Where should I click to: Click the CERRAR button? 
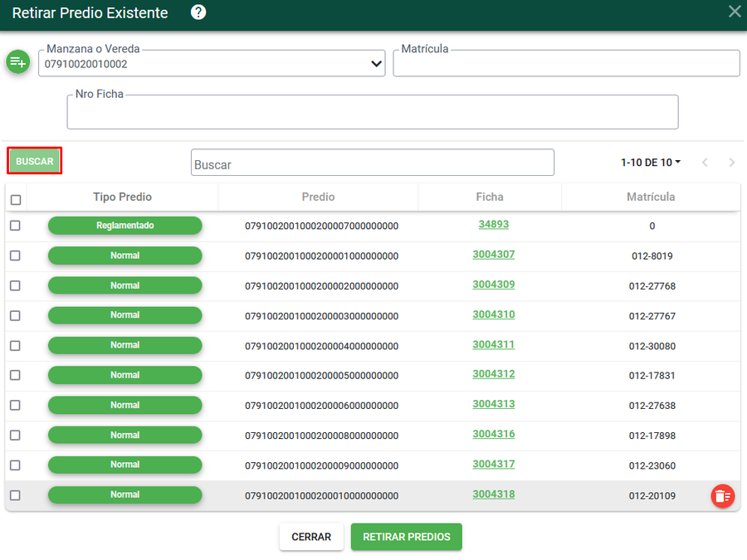(311, 537)
